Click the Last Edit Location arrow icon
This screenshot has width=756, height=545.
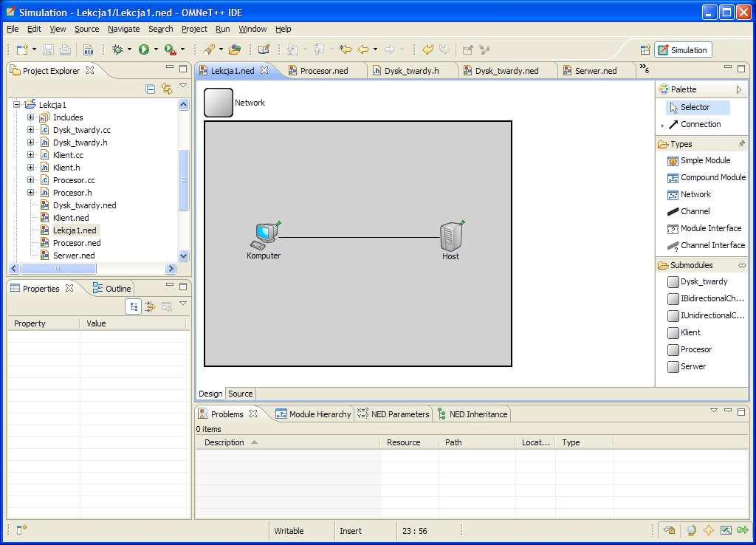tap(346, 49)
